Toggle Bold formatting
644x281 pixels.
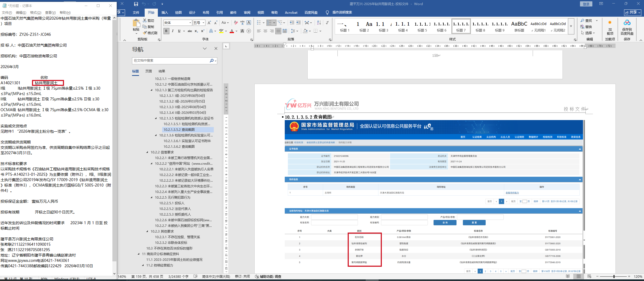coord(166,31)
